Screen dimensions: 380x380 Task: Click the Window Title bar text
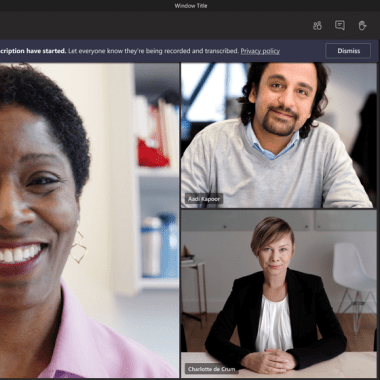(191, 6)
